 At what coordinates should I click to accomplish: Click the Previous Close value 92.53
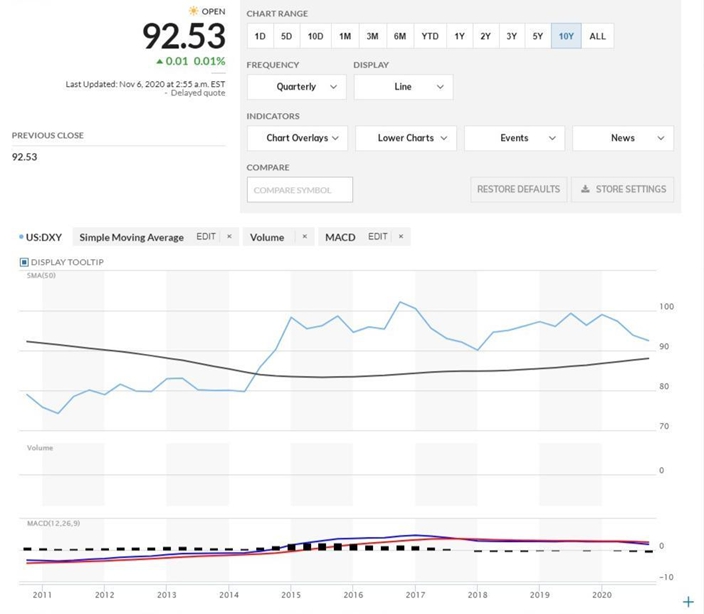pos(24,157)
